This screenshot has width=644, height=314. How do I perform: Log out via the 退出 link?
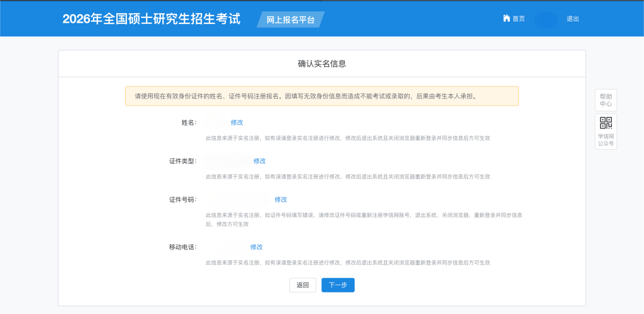pyautogui.click(x=572, y=19)
